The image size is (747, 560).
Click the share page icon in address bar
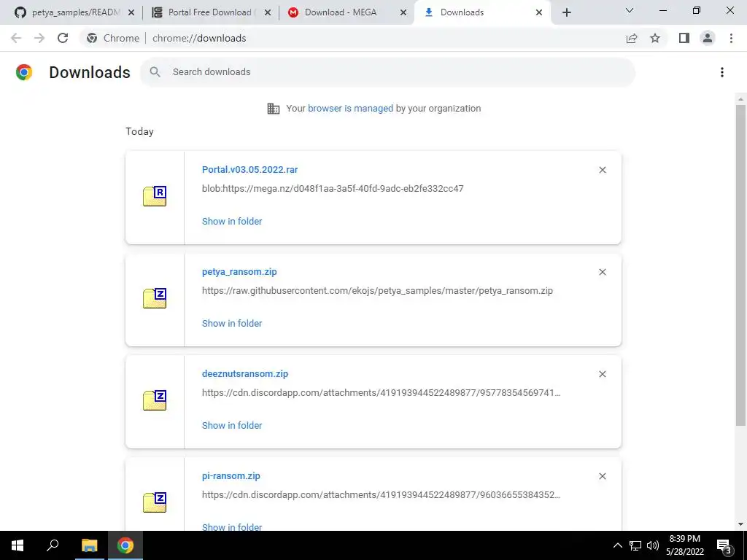(x=632, y=38)
